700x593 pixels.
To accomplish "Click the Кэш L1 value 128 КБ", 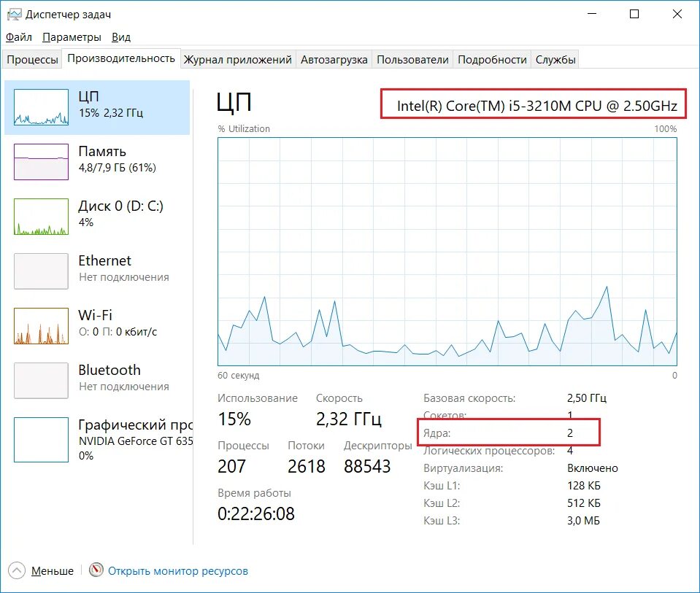I will click(x=583, y=486).
